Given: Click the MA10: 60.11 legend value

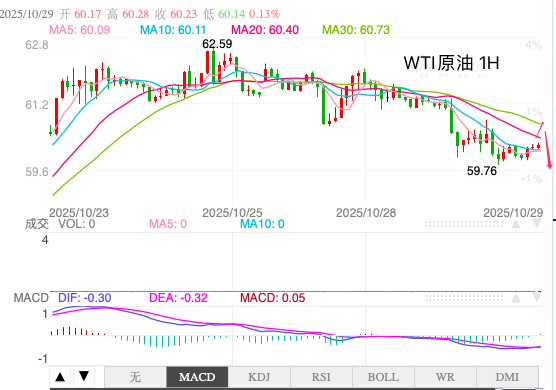Looking at the screenshot, I should click(173, 30).
